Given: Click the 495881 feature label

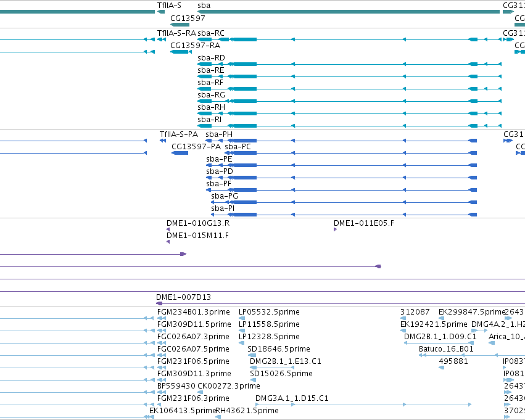Looking at the screenshot, I should 453,361.
